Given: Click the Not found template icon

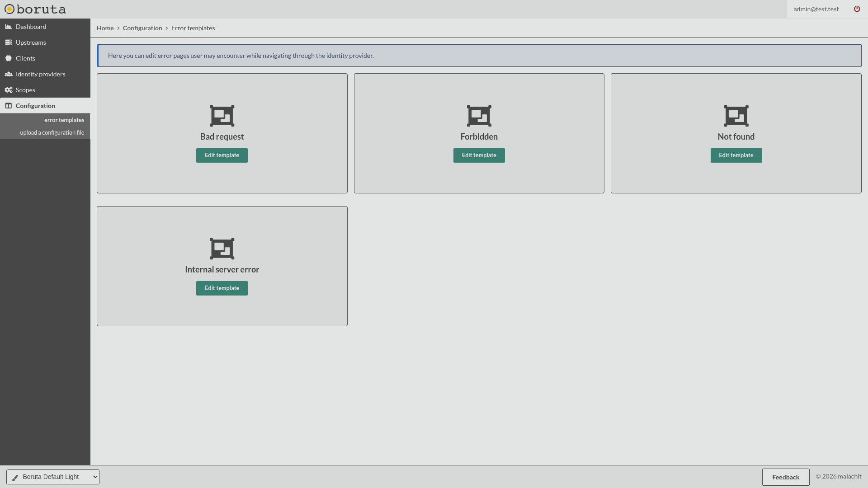Looking at the screenshot, I should (736, 116).
